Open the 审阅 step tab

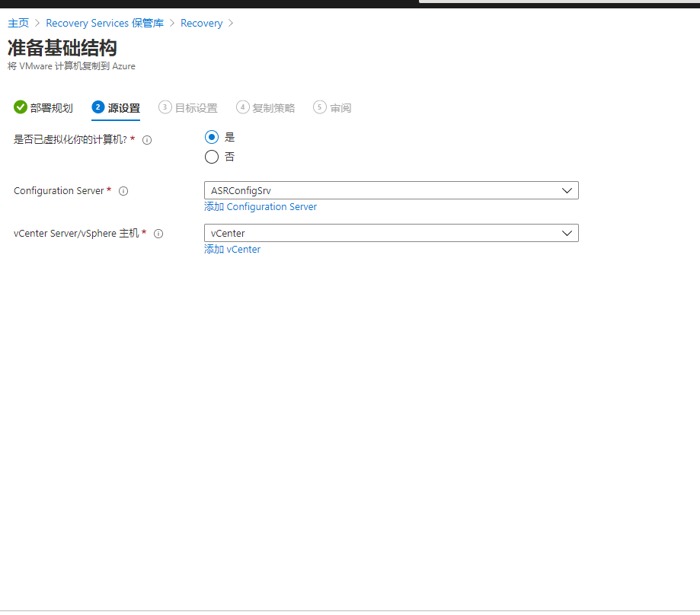click(x=333, y=107)
